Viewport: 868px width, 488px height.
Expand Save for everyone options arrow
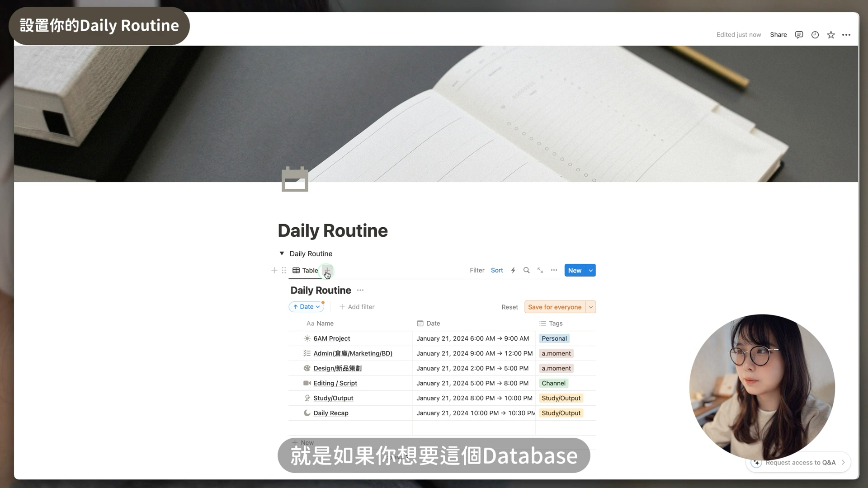(x=590, y=307)
